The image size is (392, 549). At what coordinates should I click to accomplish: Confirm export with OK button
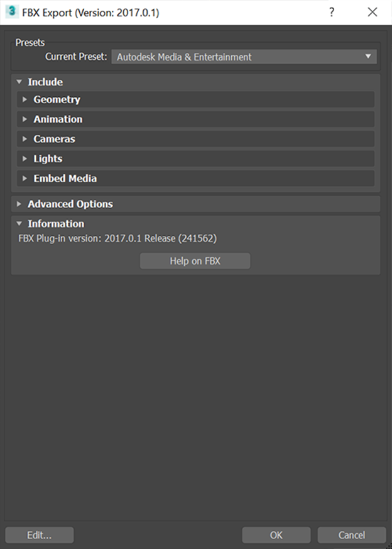coord(276,535)
